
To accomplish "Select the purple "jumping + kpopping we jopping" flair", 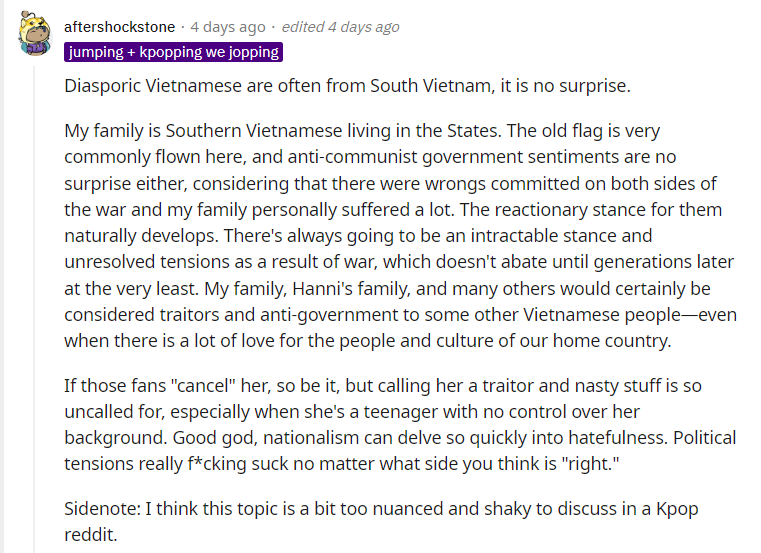I will [x=174, y=52].
